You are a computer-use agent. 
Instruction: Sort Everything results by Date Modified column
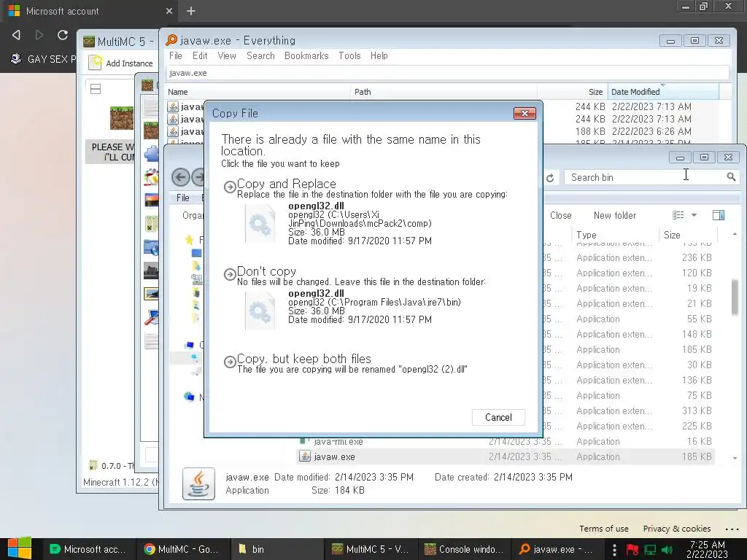pos(662,92)
